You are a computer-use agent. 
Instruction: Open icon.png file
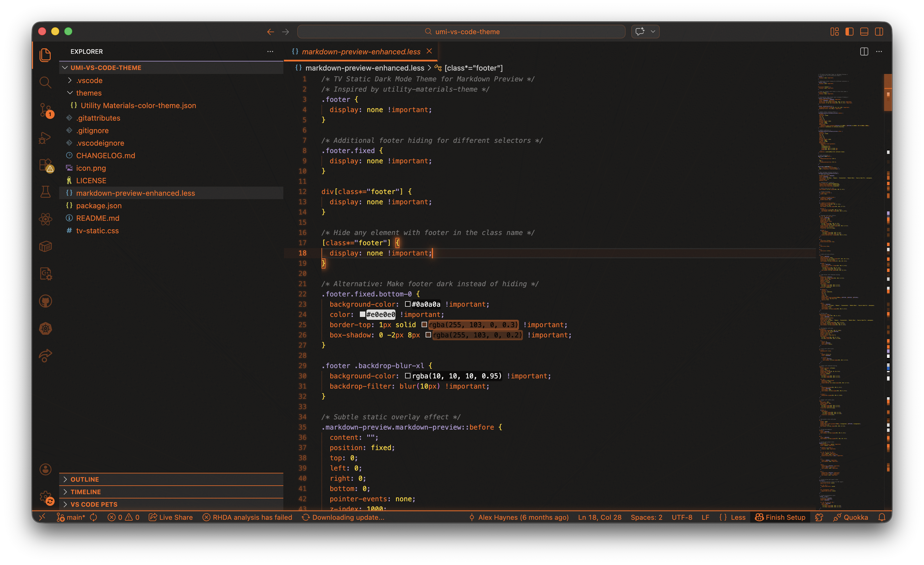(x=171, y=168)
